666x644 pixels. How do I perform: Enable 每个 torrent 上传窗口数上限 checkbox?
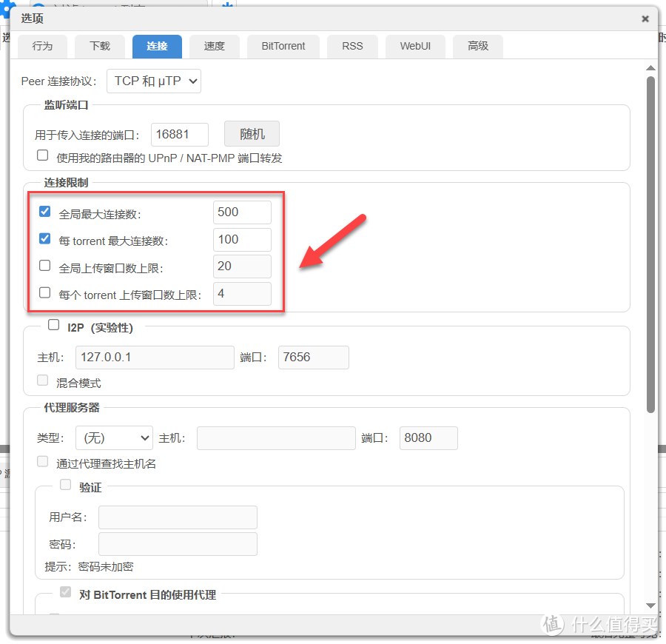[44, 293]
